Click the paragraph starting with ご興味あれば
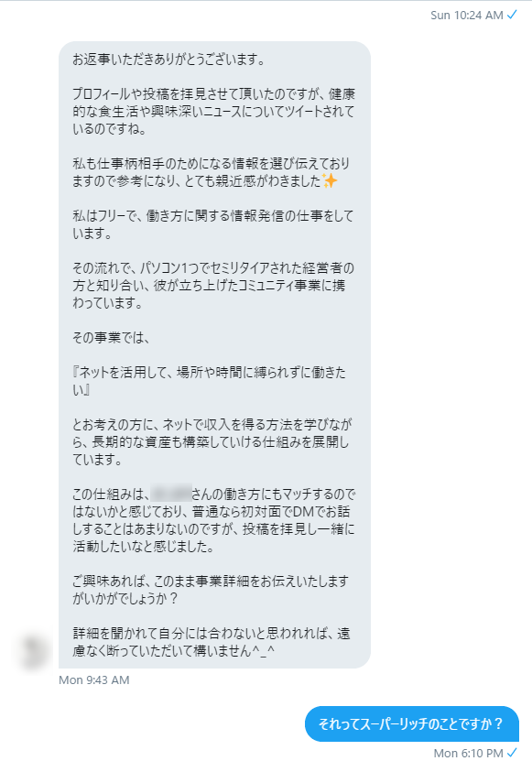 point(211,590)
